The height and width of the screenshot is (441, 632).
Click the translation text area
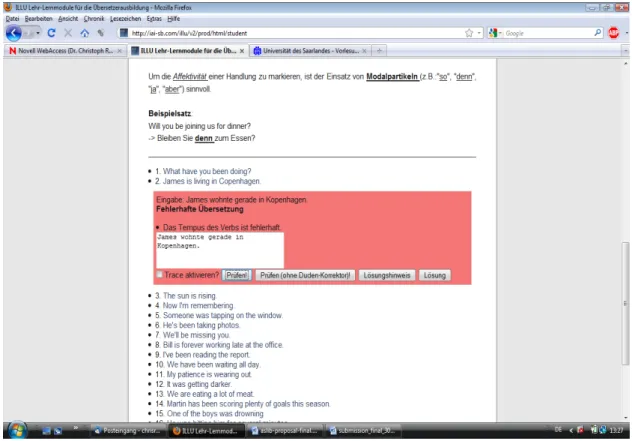(220, 250)
